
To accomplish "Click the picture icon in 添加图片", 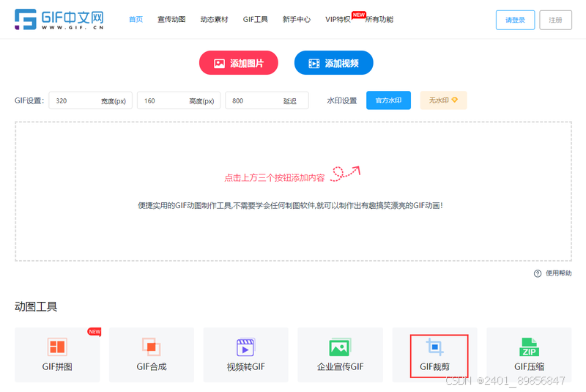I will (x=219, y=64).
